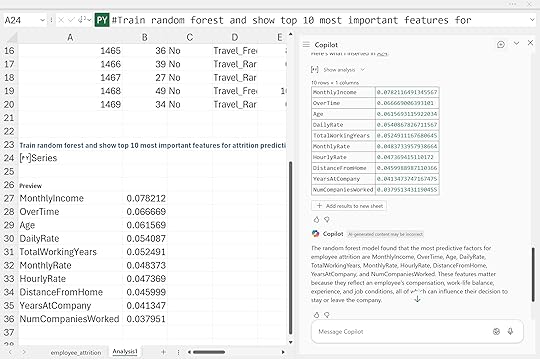Select the MonthlyIncome cell in row 27

(x=70, y=198)
